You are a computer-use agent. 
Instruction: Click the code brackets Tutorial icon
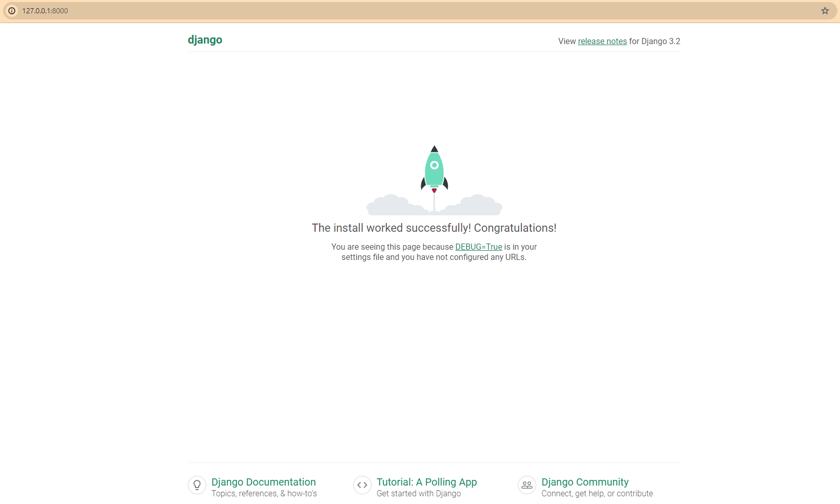coord(362,485)
